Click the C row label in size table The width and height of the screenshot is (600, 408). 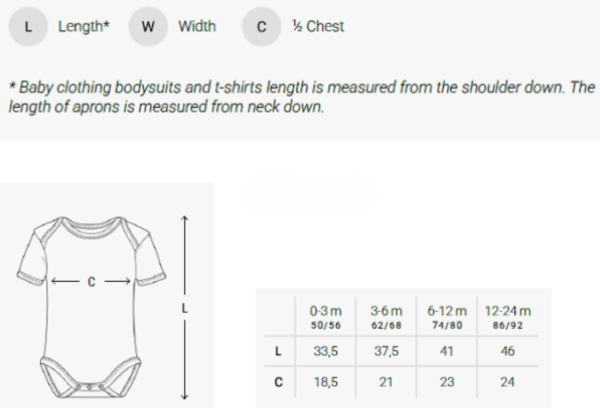[277, 381]
